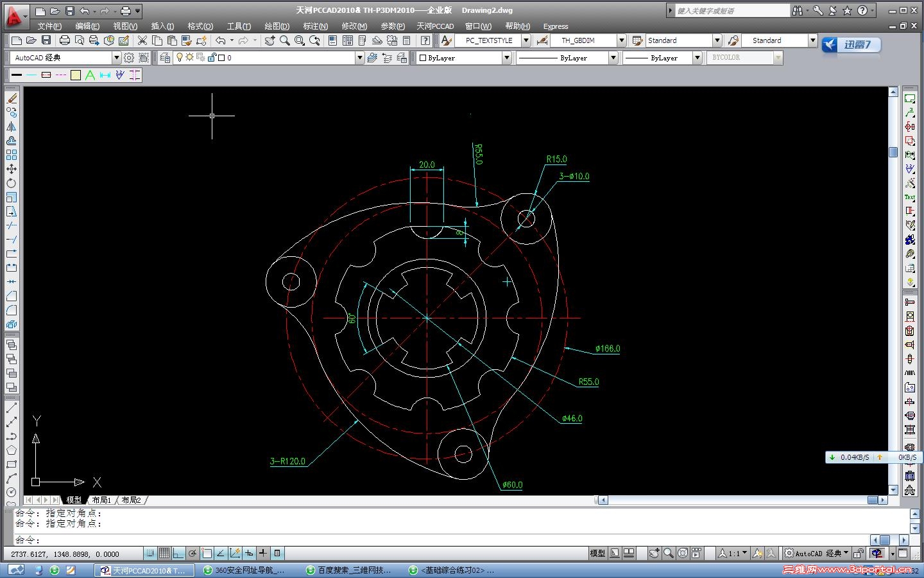Switch to the 布局1 layout tab
The width and height of the screenshot is (924, 578).
click(x=101, y=500)
